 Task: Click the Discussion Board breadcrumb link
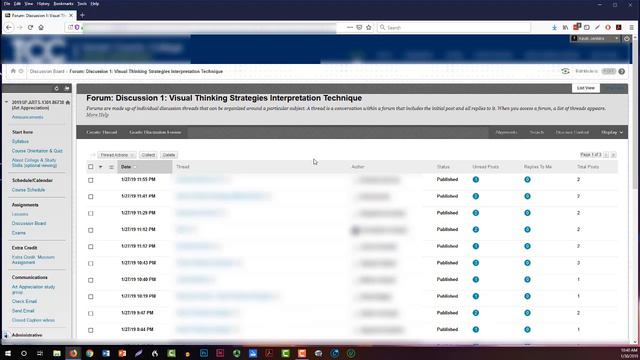pos(47,71)
